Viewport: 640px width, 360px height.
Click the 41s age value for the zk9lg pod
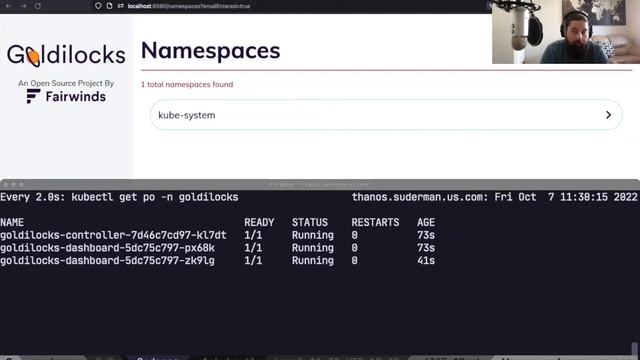[426, 261]
